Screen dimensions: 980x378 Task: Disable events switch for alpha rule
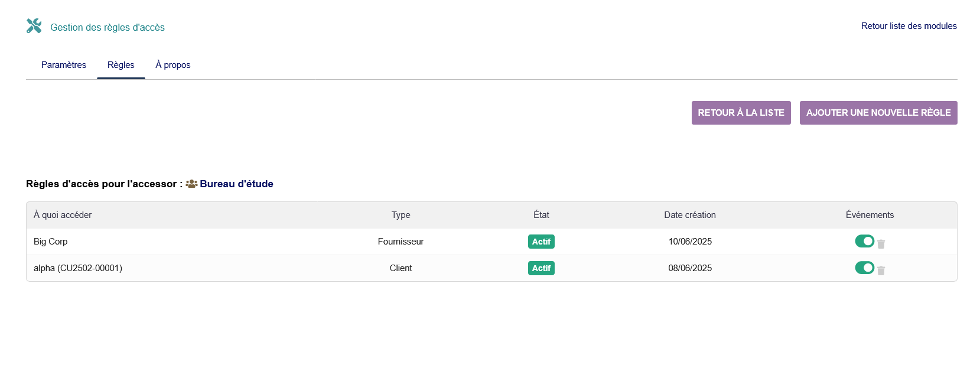click(x=864, y=268)
